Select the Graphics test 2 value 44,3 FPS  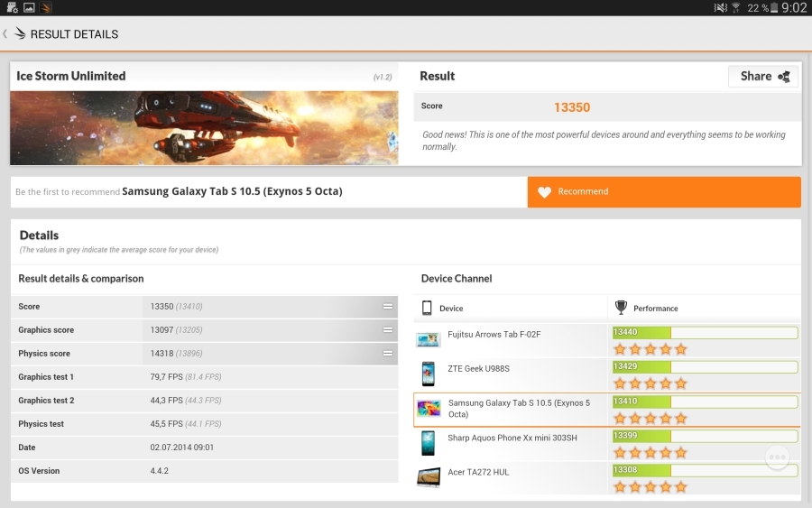(x=166, y=401)
